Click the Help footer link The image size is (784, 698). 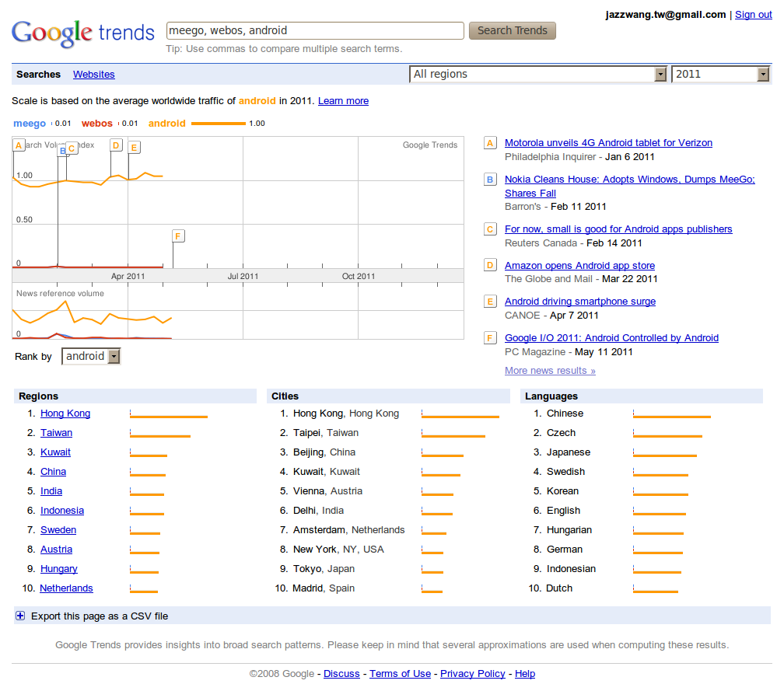click(x=525, y=674)
